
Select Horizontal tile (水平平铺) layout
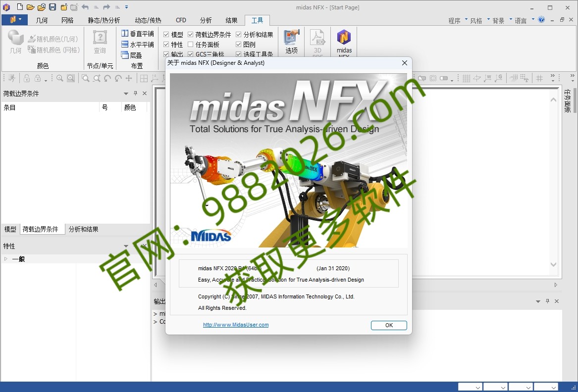coord(138,44)
